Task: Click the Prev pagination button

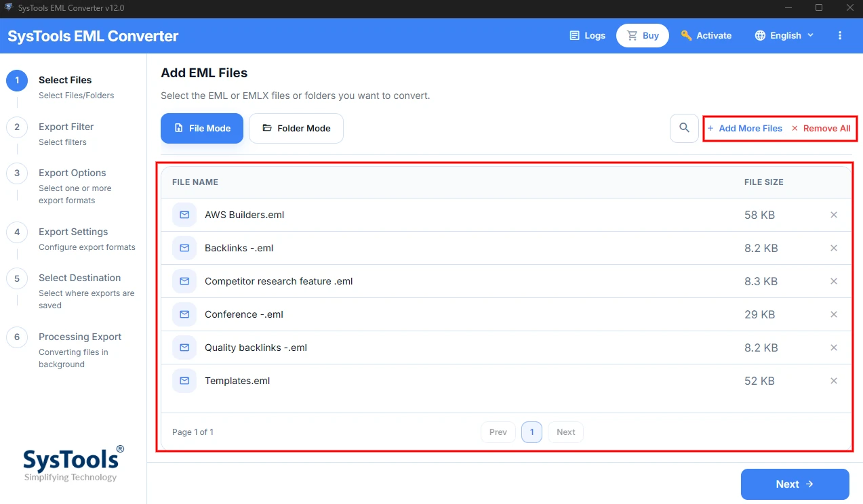Action: pyautogui.click(x=498, y=432)
